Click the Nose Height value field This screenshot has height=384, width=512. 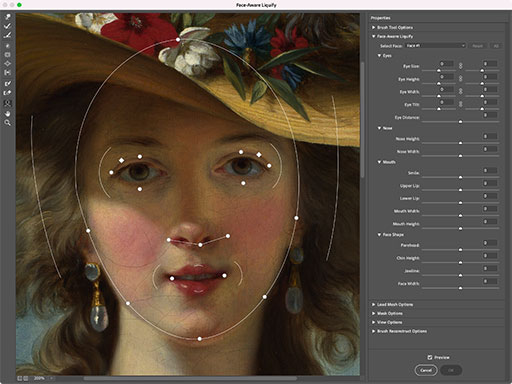click(x=490, y=136)
